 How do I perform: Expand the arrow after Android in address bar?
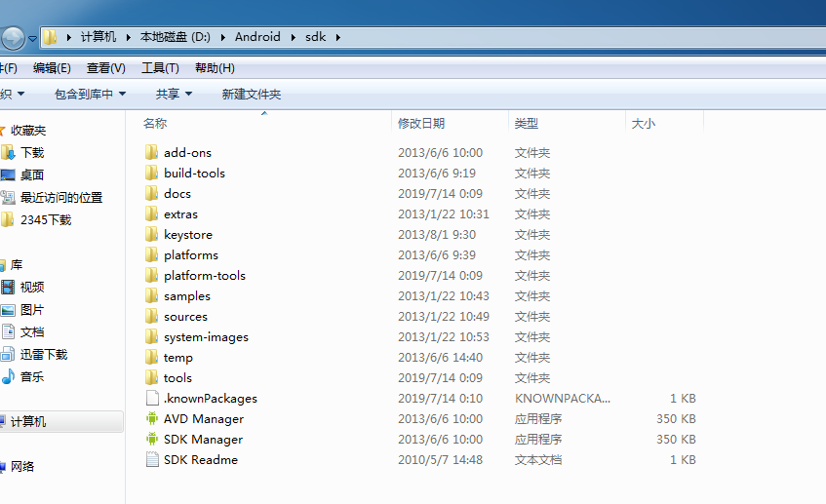[293, 37]
